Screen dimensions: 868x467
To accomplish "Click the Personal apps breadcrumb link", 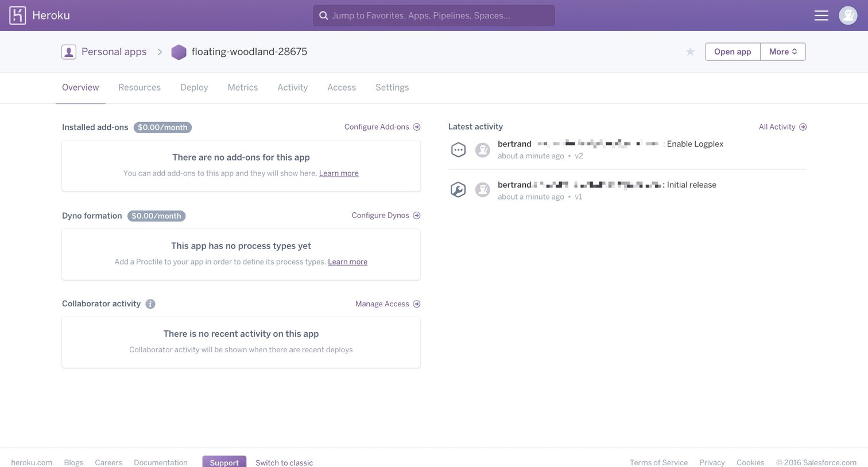I will pos(114,52).
